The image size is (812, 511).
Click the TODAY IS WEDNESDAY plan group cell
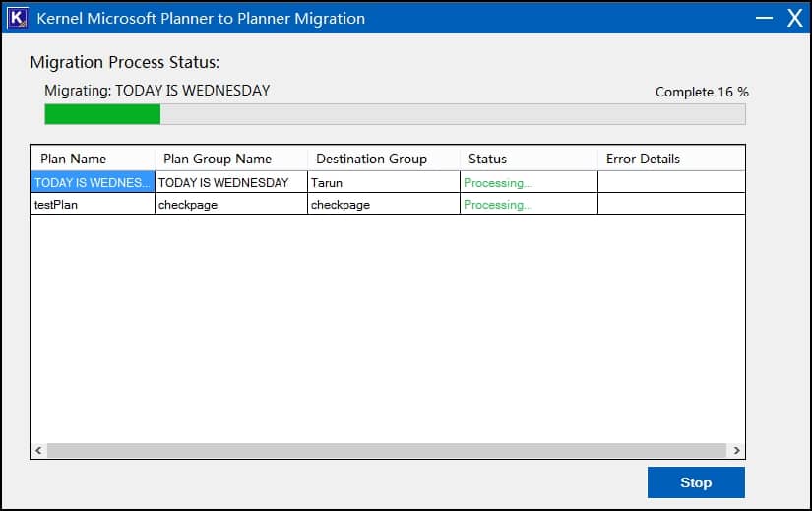pos(231,182)
